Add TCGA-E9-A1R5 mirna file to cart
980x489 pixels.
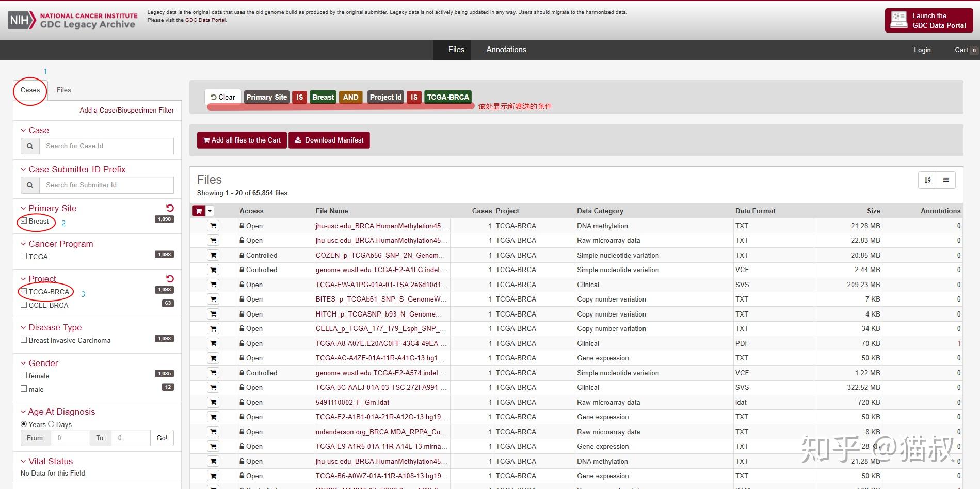213,447
